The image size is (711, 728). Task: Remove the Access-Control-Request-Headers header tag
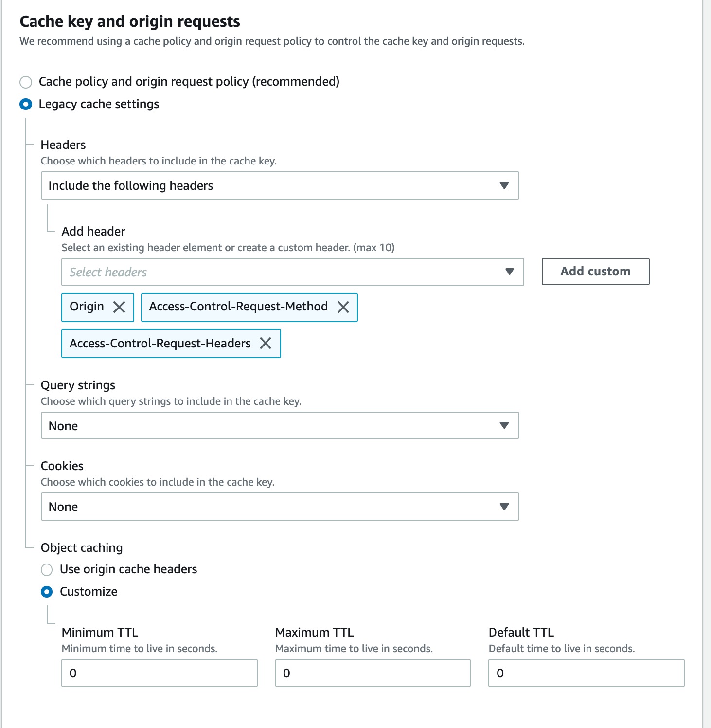[266, 344]
